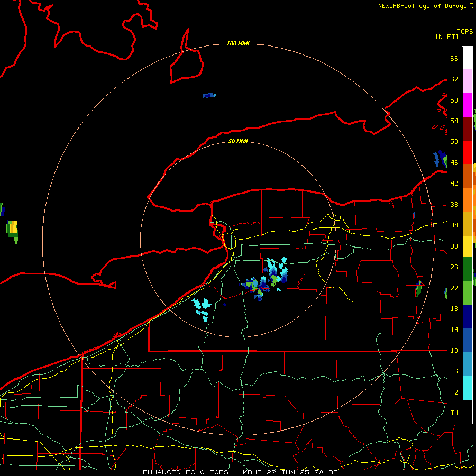Viewport: 476px width, 476px height.
Task: Select the cyan 2 kft legend swatch
Action: pyautogui.click(x=467, y=388)
